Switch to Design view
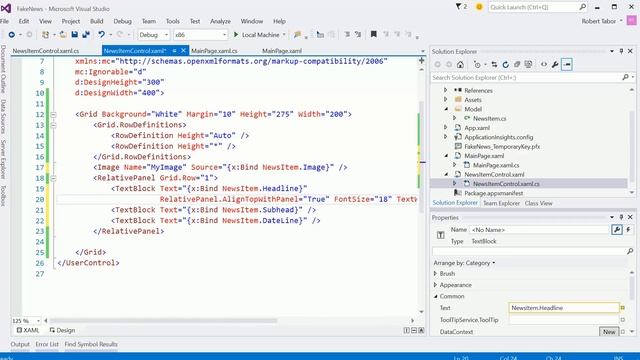Viewport: 640px width, 360px height. [62, 330]
